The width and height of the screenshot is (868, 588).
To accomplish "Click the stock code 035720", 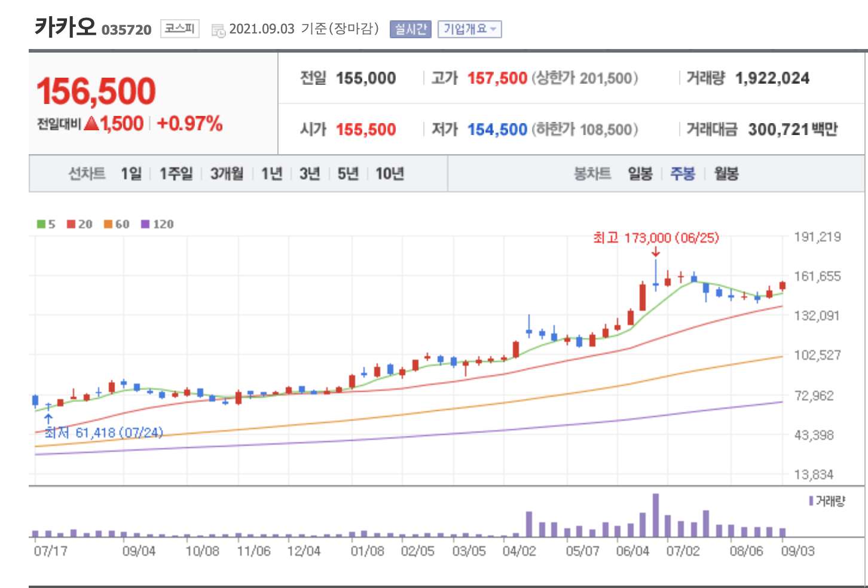I will pyautogui.click(x=127, y=30).
